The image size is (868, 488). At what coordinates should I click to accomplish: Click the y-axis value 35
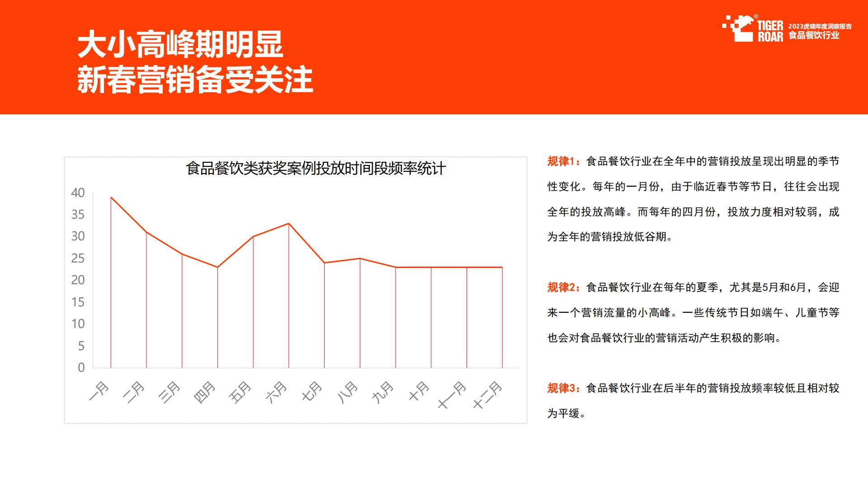click(78, 215)
